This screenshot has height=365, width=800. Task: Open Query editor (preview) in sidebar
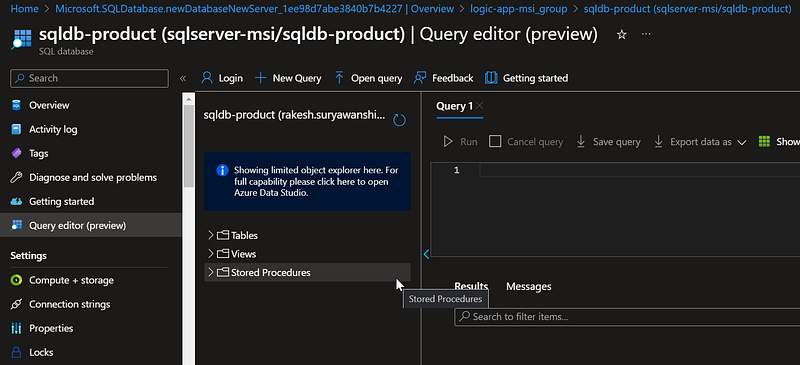[x=91, y=225]
